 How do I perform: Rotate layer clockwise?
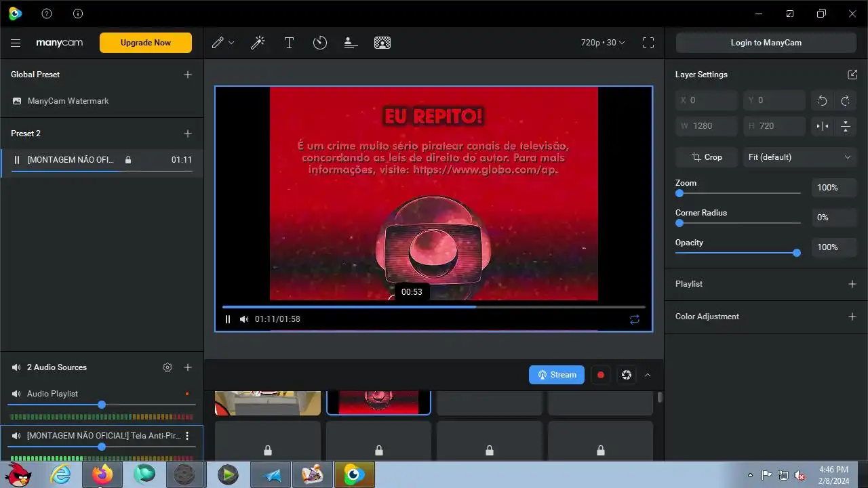click(846, 100)
